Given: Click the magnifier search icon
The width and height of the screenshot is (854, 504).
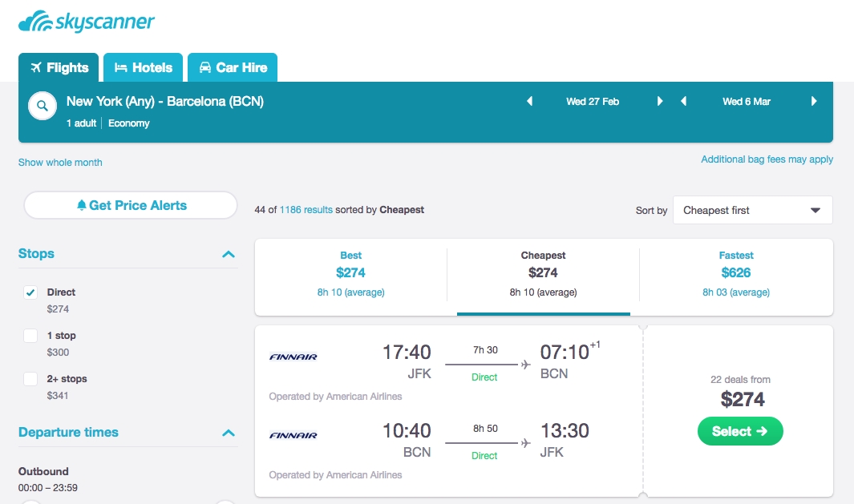Looking at the screenshot, I should click(42, 105).
